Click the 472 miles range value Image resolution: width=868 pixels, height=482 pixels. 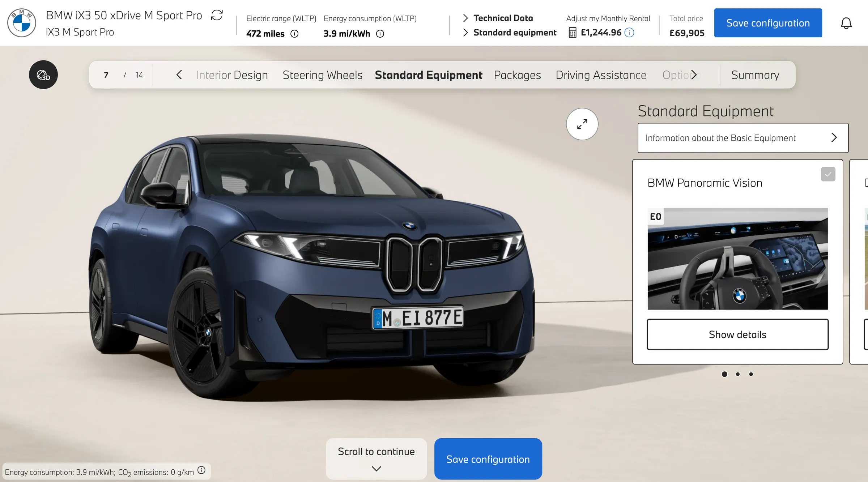(265, 34)
